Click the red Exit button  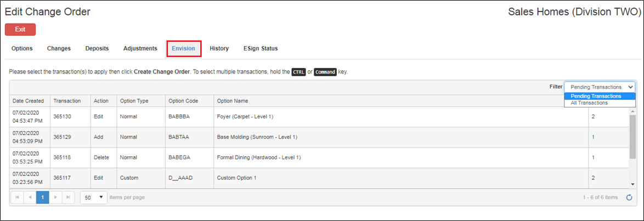click(20, 30)
